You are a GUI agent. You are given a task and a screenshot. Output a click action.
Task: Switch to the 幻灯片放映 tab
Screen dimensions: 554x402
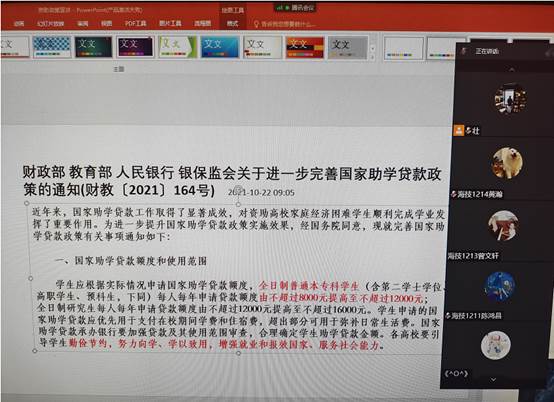point(51,24)
